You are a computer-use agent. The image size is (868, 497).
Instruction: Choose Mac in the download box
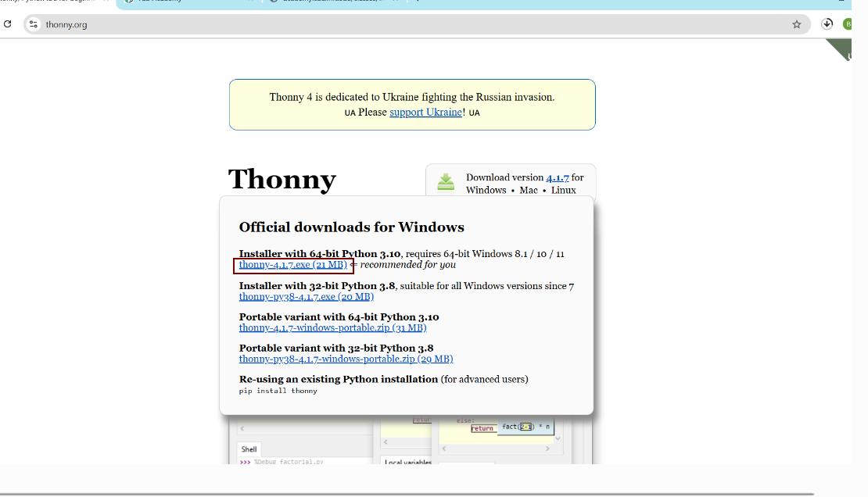529,190
